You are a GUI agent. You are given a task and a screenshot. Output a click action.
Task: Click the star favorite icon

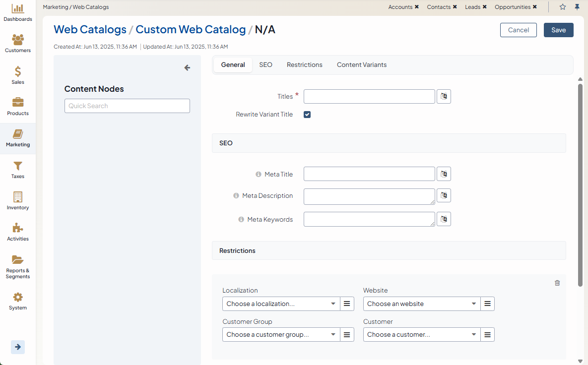(x=563, y=7)
